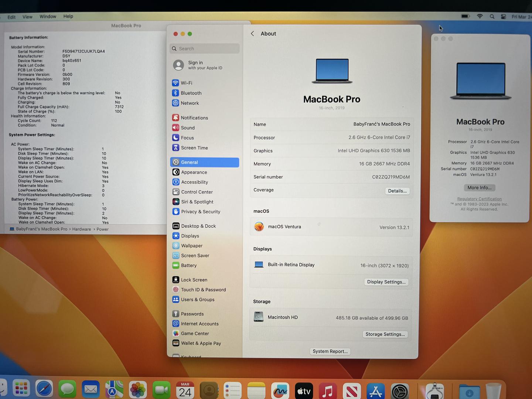This screenshot has height=399, width=532.
Task: Open Launchpad from the Dock
Action: [x=21, y=389]
